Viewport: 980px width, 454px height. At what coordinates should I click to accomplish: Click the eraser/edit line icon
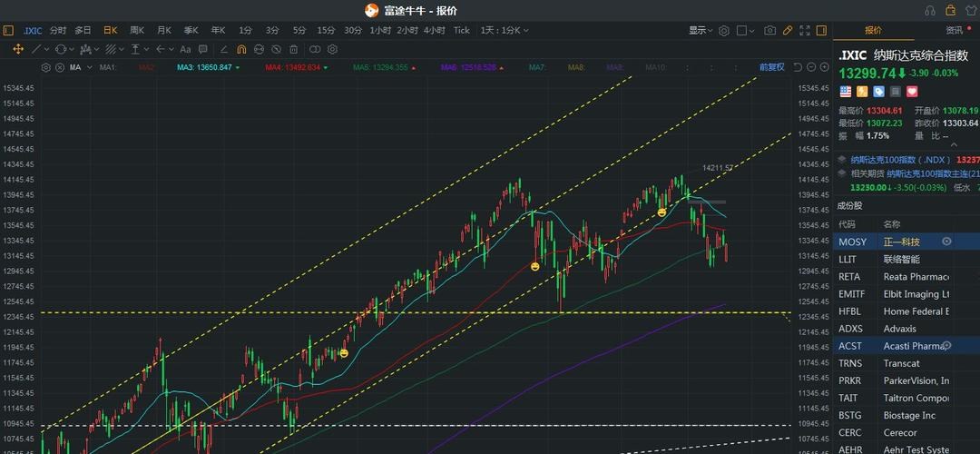224,49
